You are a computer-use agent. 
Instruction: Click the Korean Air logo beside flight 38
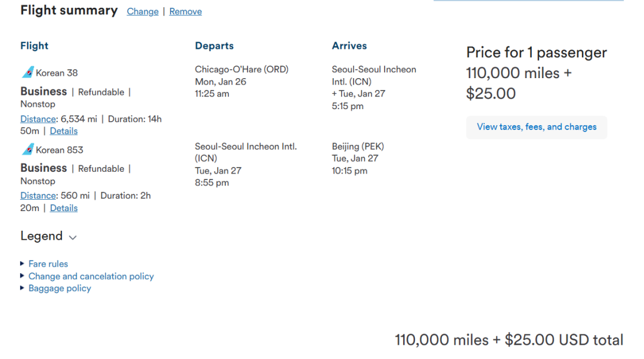pos(27,73)
